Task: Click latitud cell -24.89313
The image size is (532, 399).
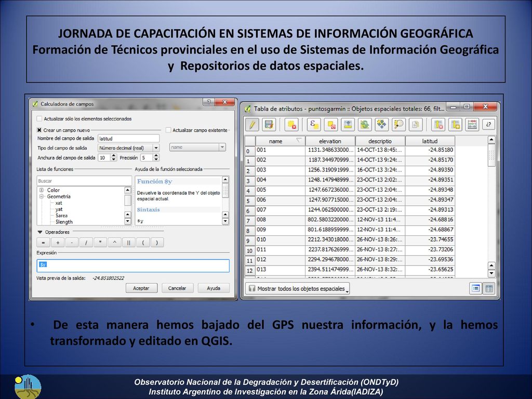Action: (x=430, y=210)
